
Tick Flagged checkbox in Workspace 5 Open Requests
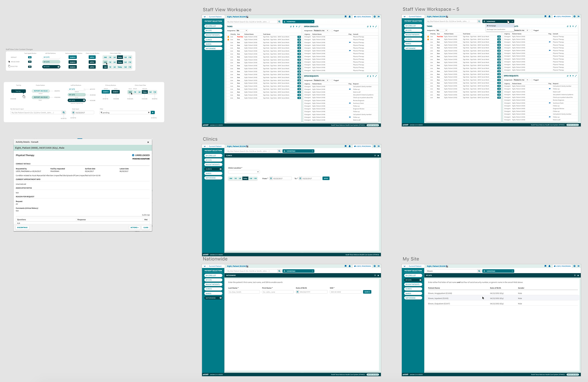coord(532,80)
